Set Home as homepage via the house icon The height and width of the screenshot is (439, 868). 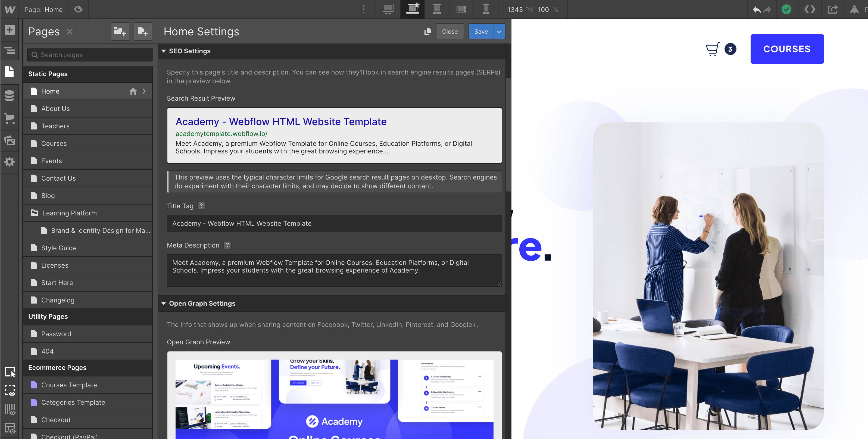[133, 91]
